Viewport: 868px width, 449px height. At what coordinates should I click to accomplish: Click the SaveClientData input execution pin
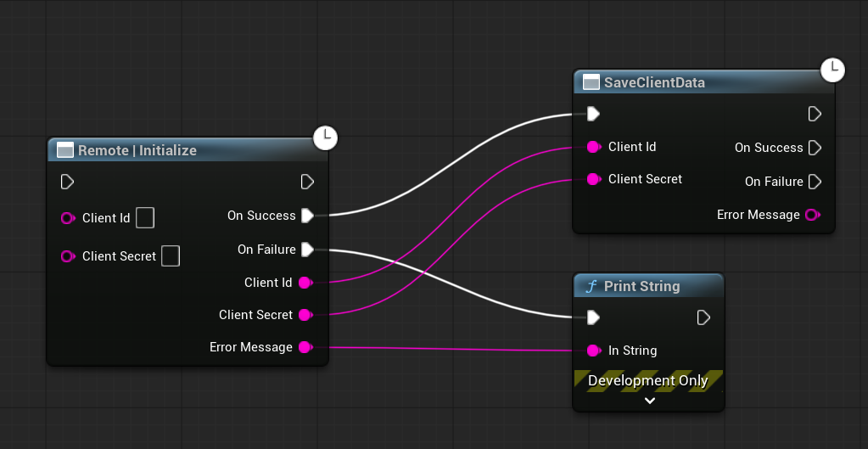pos(593,114)
